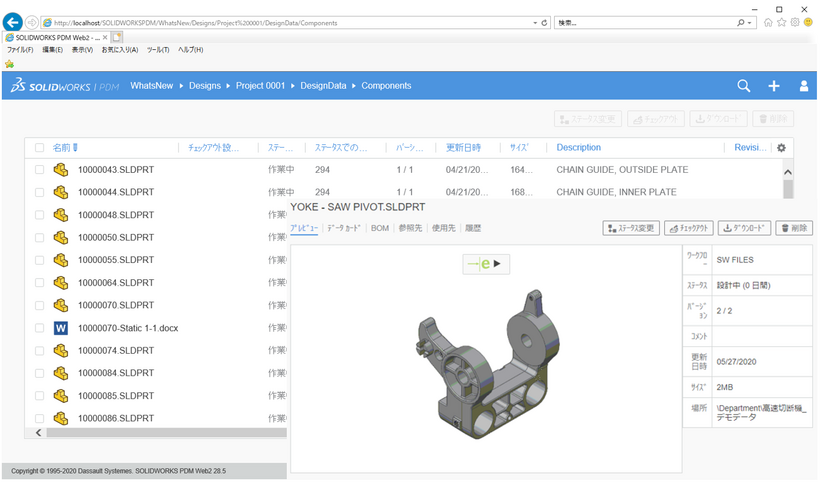Open the ファイル(F) menu
820x483 pixels.
(x=20, y=49)
